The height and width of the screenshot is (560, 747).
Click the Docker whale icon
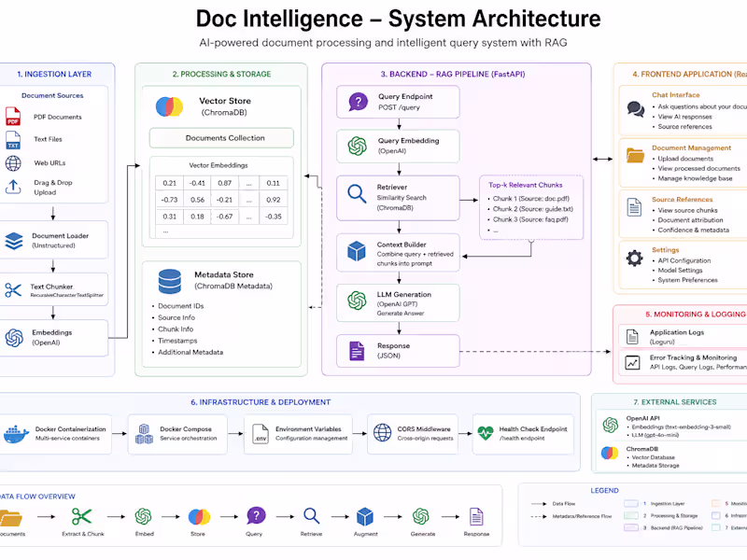[16, 434]
